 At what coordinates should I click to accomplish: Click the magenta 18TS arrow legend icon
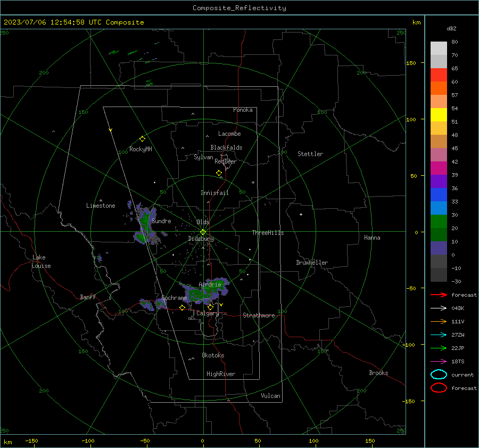tap(439, 362)
